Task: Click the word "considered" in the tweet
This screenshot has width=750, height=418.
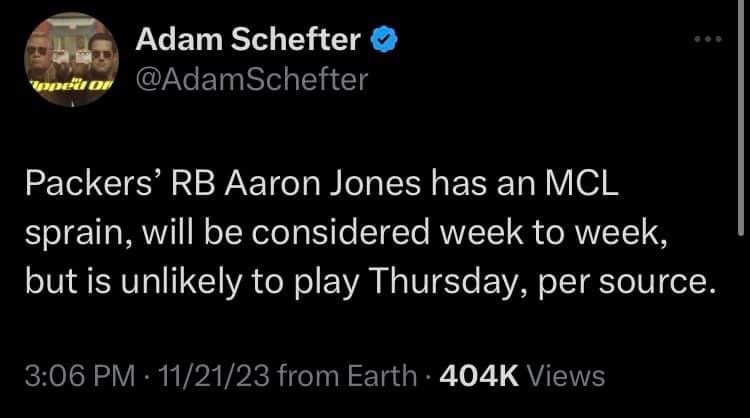Action: 341,232
